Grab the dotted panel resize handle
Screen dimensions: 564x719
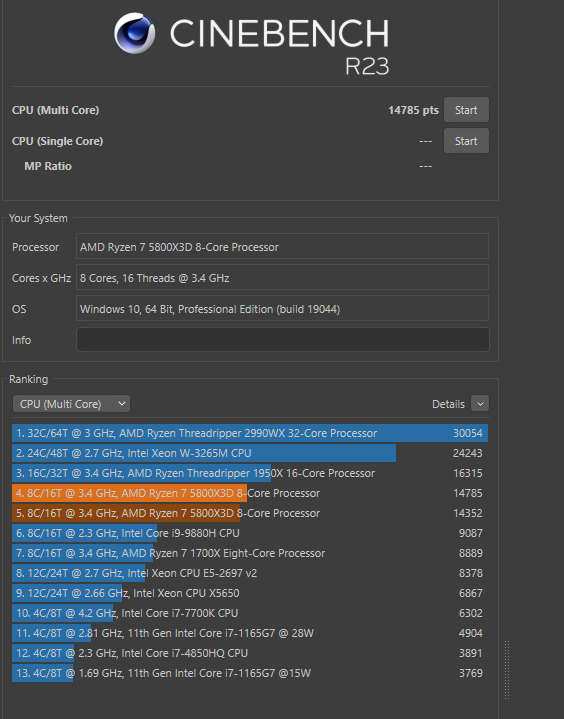point(507,670)
